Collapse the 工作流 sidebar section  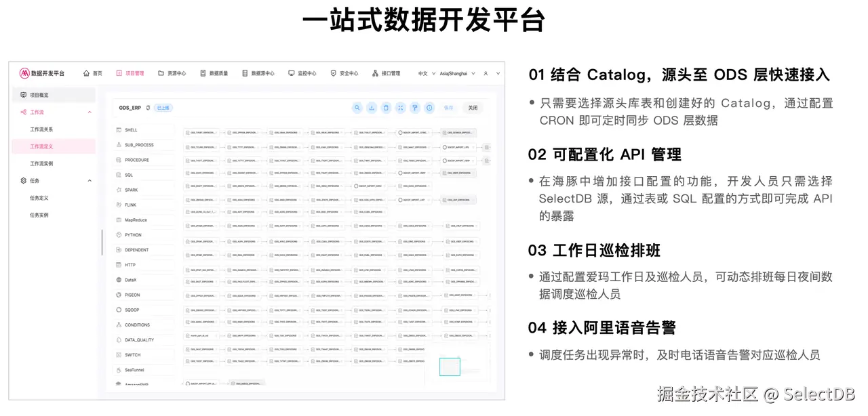point(88,112)
